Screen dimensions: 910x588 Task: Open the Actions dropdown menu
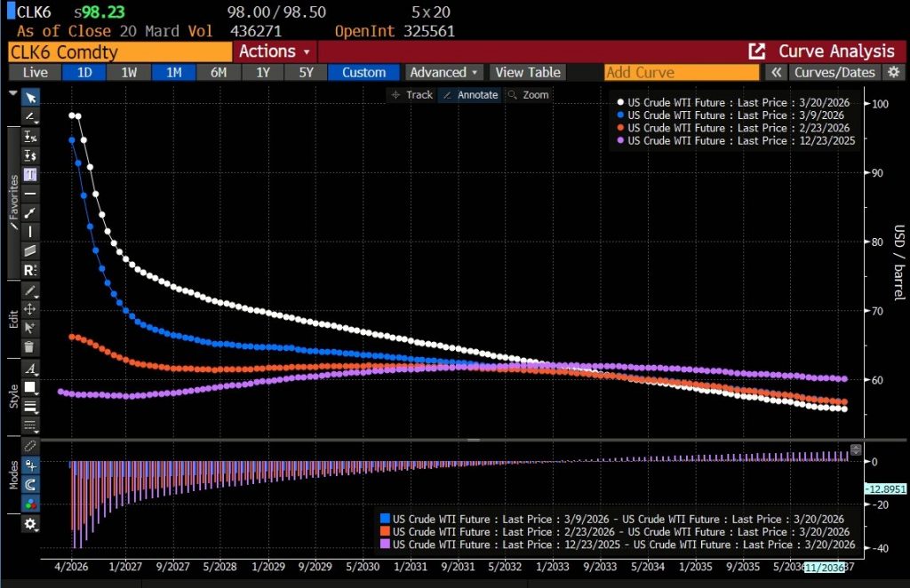click(x=275, y=52)
